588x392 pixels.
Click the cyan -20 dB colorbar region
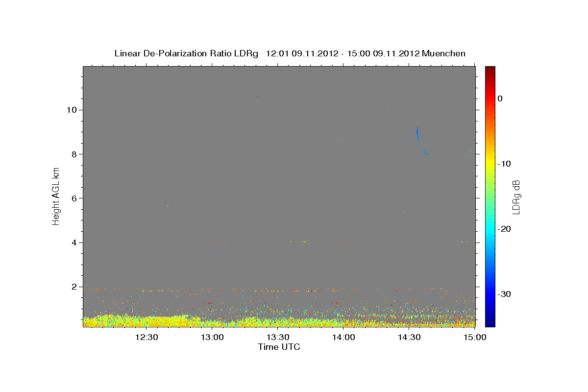(x=490, y=229)
